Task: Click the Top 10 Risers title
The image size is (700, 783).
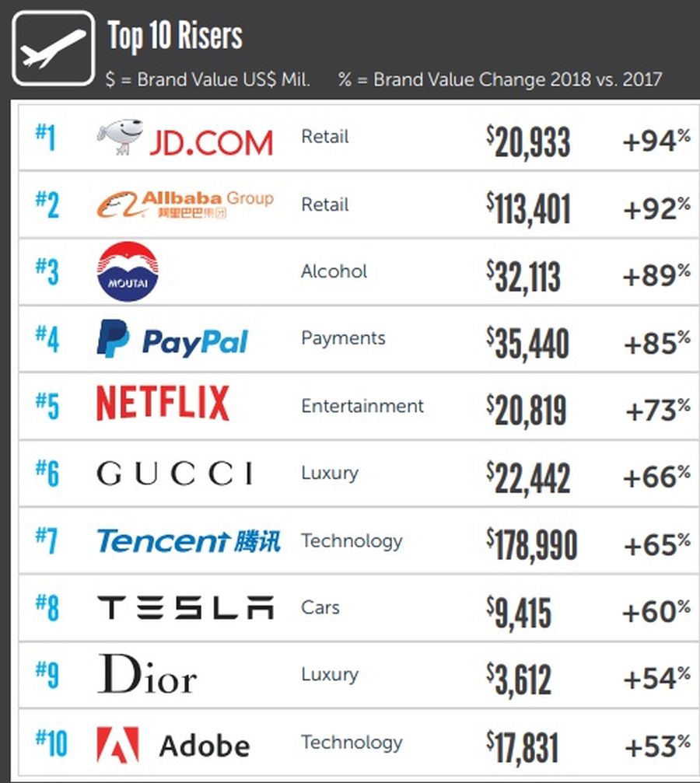Action: pos(175,36)
